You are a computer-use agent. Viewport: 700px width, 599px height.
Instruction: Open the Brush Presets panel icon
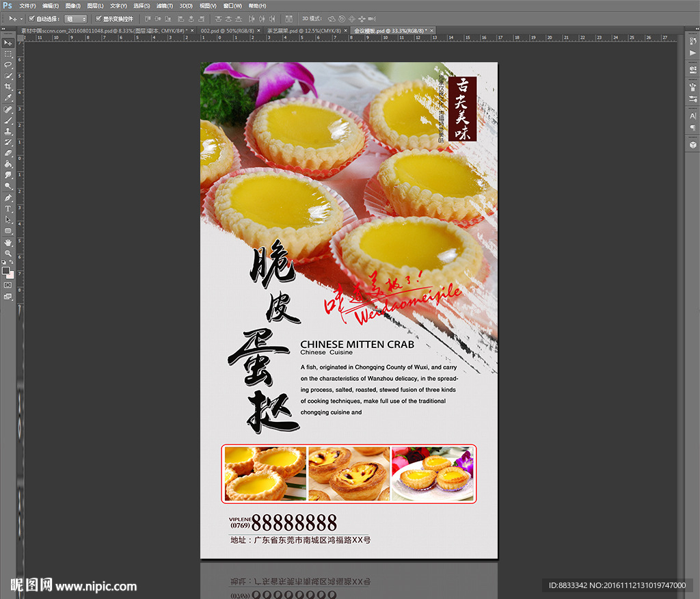pos(693,87)
